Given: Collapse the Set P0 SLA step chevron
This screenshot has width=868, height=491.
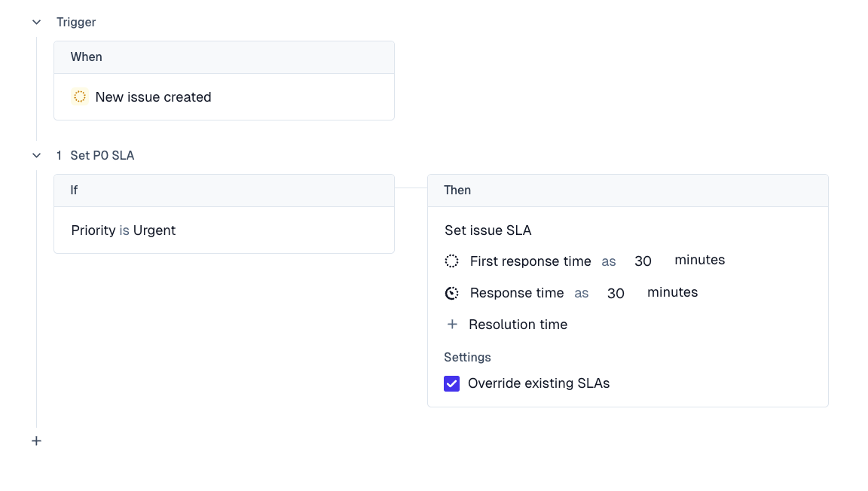Looking at the screenshot, I should coord(36,156).
